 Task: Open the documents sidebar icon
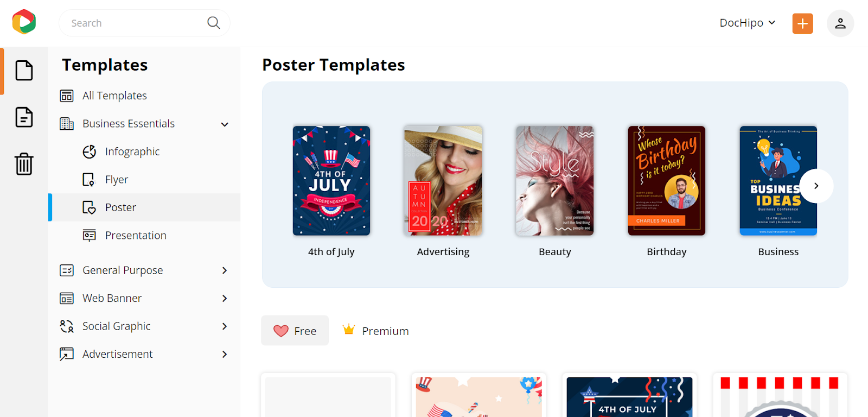point(24,117)
